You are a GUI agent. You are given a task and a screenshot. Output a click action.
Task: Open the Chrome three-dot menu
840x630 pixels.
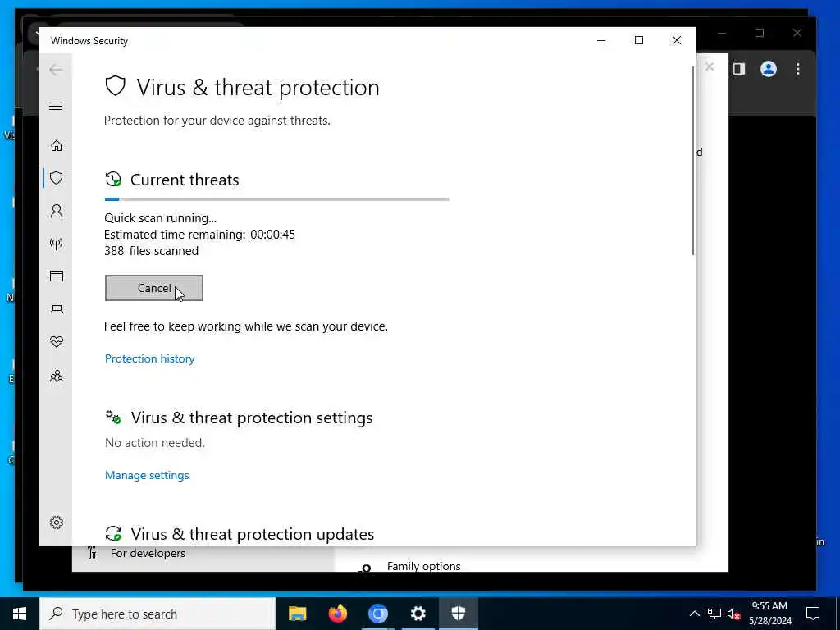pos(798,69)
